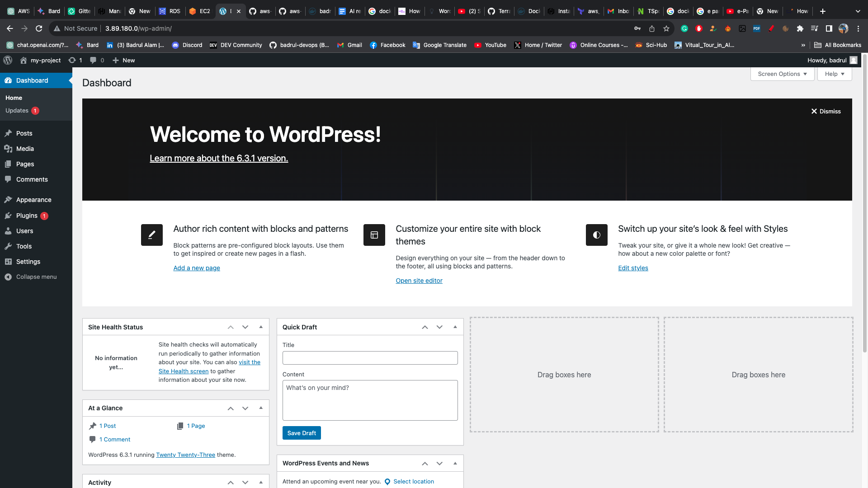Click the Styles half-circle icon

click(596, 235)
